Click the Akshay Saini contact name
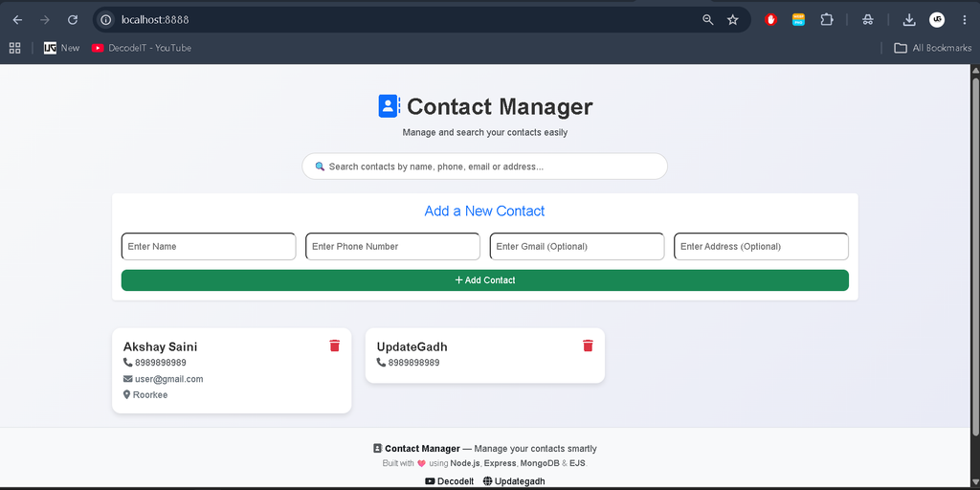Viewport: 980px width, 490px height. (x=160, y=346)
